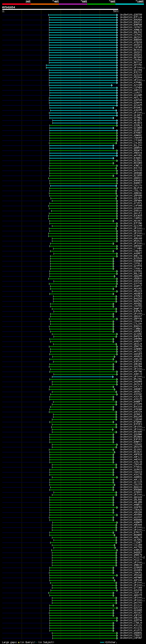Select hit label UniRef100_Q6Z1G7

131,37
